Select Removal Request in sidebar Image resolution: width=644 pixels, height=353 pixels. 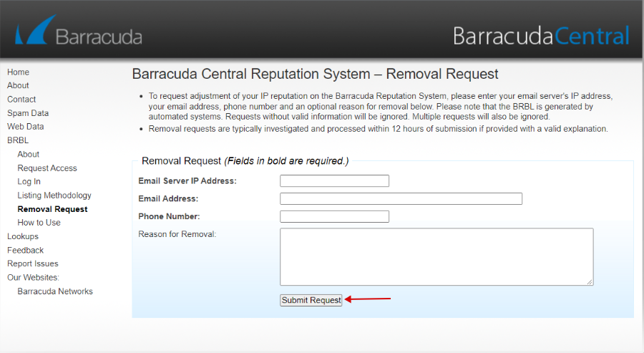point(52,209)
